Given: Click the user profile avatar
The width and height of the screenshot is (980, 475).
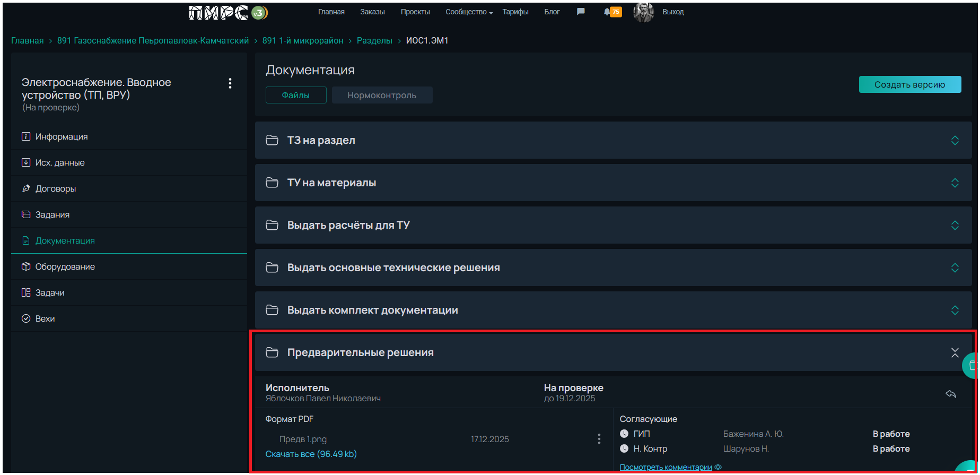Looking at the screenshot, I should (643, 12).
